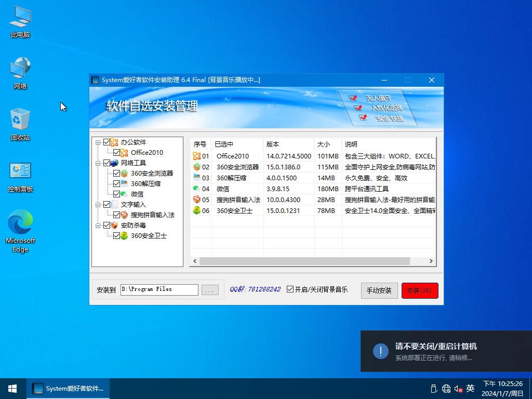Click the muted volume tray icon
Image resolution: width=532 pixels, height=399 pixels.
(458, 389)
